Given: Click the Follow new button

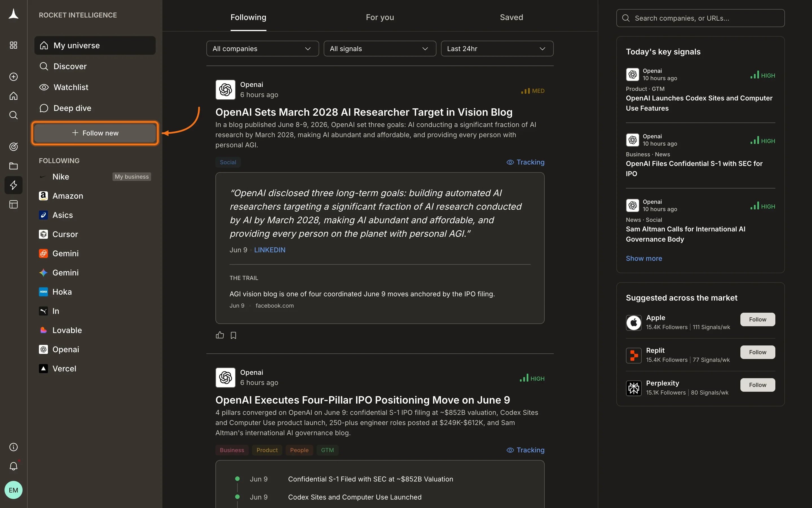Looking at the screenshot, I should [x=95, y=133].
